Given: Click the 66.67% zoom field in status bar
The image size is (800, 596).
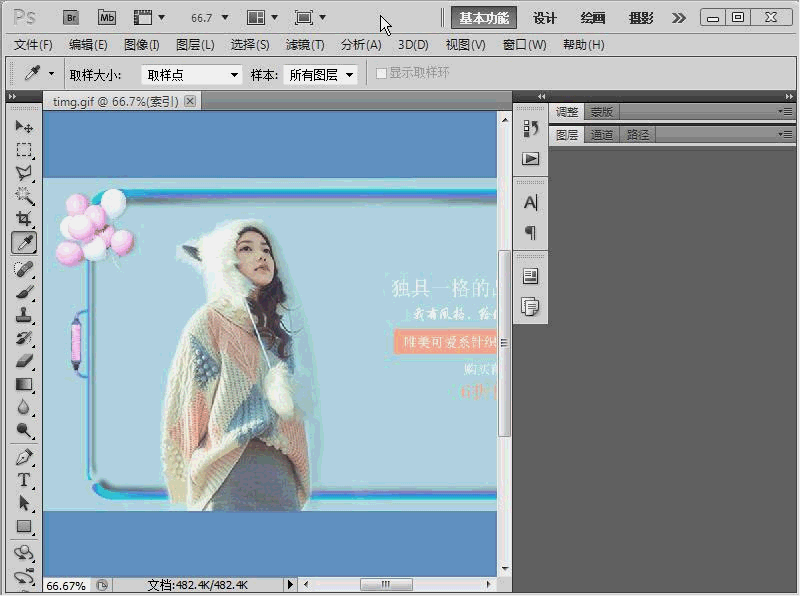Looking at the screenshot, I should 66,585.
